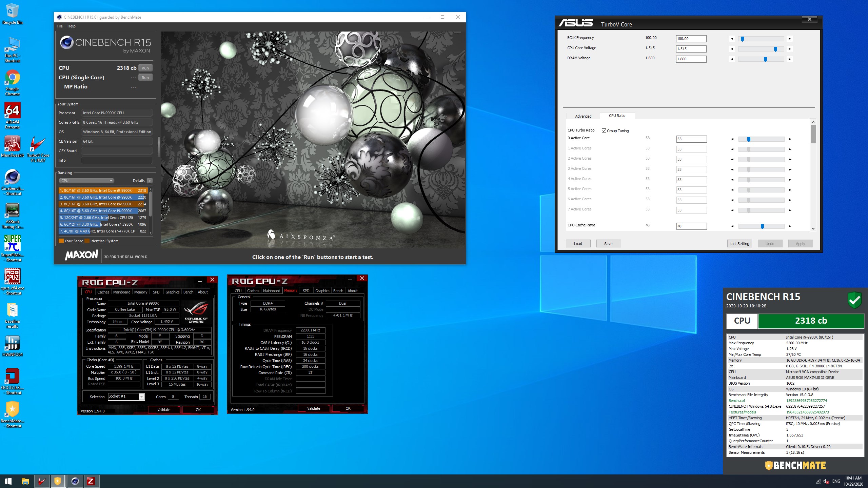Open MemTweakIt desktop icon
The image size is (868, 488).
tap(12, 146)
